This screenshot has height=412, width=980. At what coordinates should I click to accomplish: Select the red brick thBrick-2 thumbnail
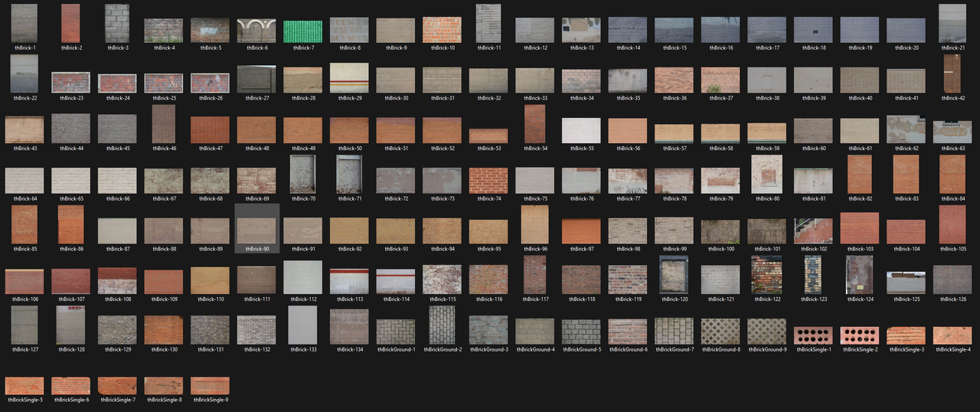(x=70, y=23)
